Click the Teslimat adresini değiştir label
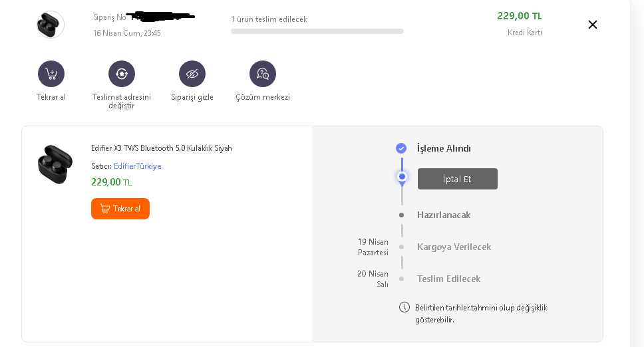This screenshot has width=644, height=347. (x=122, y=101)
